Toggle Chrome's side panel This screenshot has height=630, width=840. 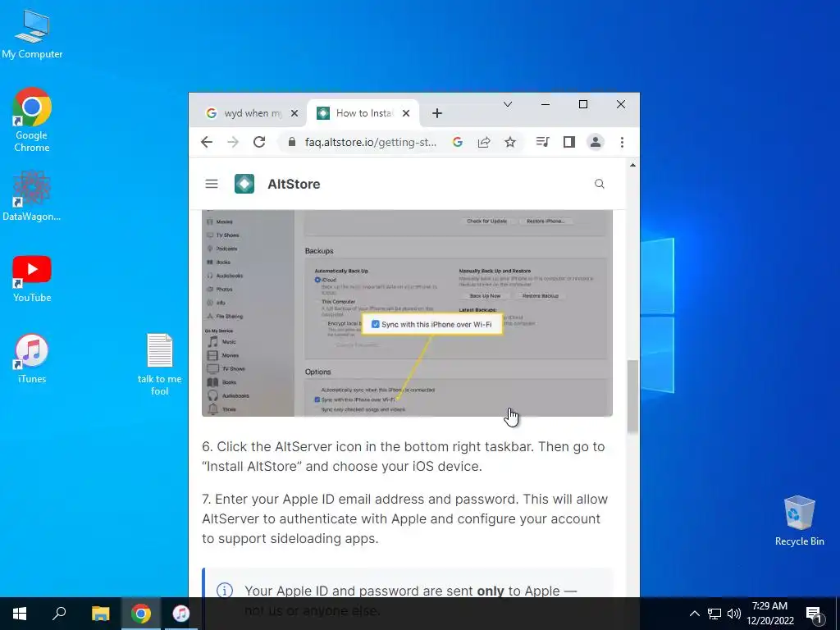569,142
